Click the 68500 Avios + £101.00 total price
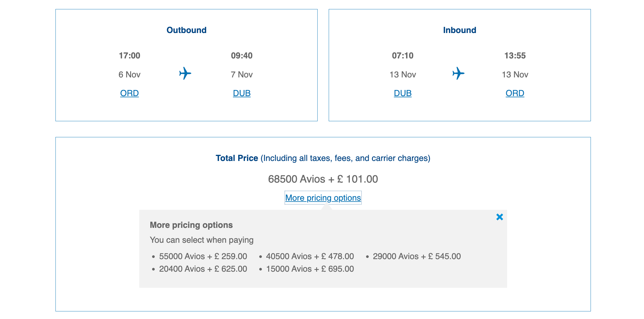Image resolution: width=644 pixels, height=319 pixels. point(323,179)
